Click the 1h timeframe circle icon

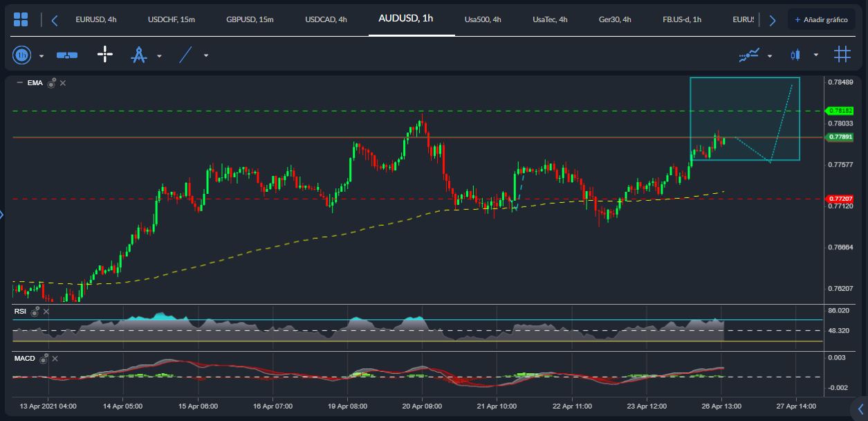pyautogui.click(x=22, y=55)
